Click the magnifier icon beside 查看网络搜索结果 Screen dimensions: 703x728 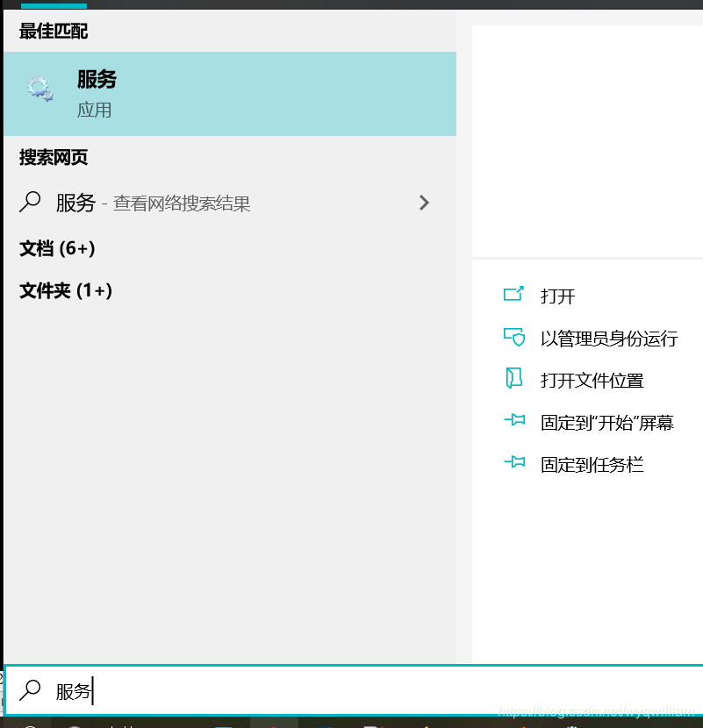coord(30,202)
